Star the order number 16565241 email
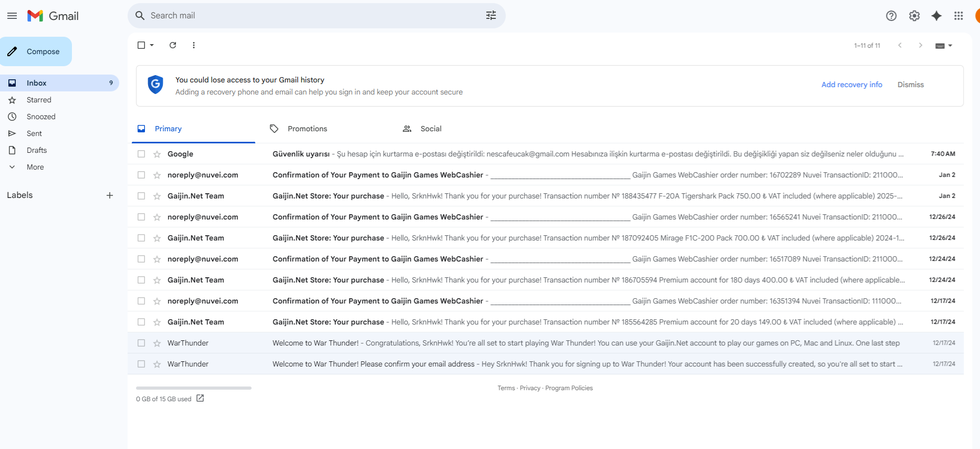Image resolution: width=980 pixels, height=449 pixels. click(x=157, y=217)
